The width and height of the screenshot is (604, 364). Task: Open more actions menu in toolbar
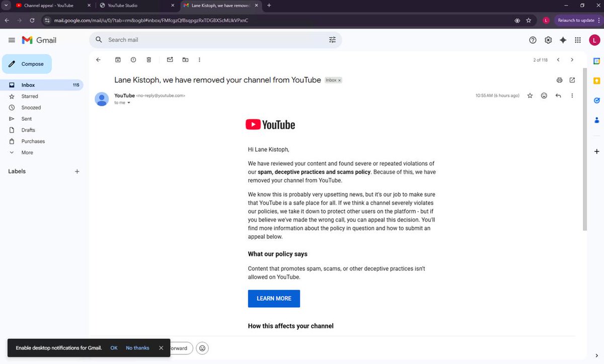pyautogui.click(x=199, y=59)
